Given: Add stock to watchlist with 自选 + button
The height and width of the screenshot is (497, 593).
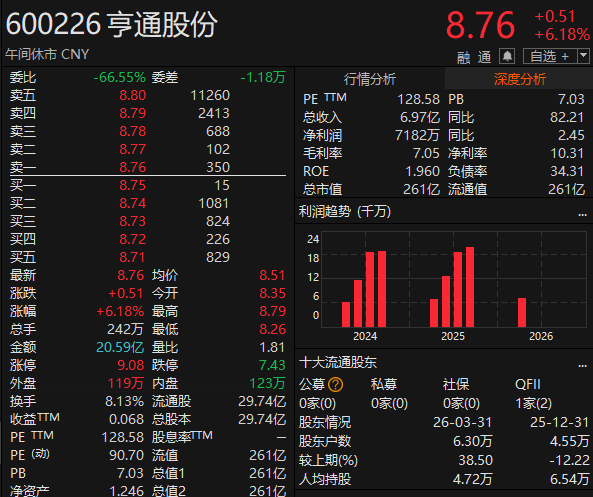Looking at the screenshot, I should [550, 56].
